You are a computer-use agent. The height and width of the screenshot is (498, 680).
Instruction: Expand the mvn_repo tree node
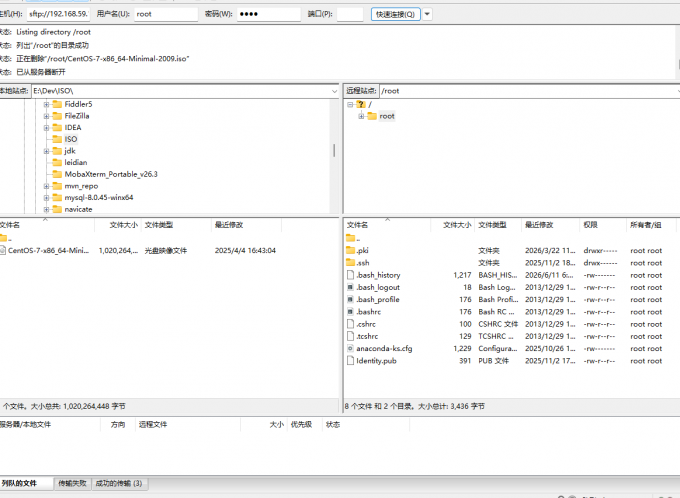click(46, 186)
